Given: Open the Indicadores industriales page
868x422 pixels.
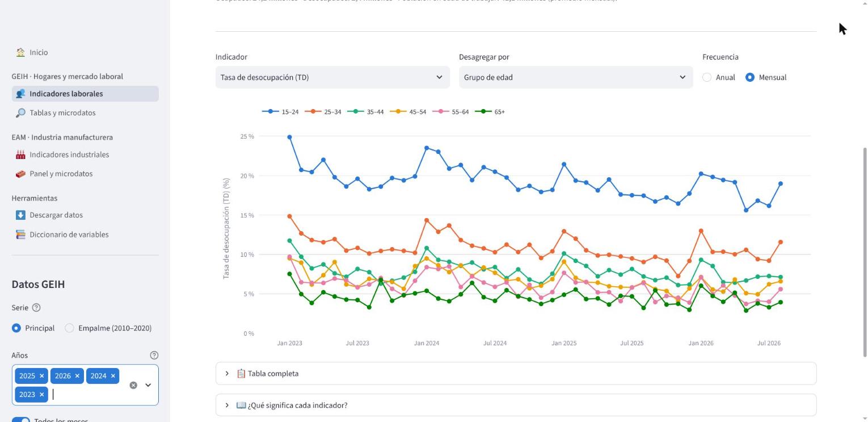Looking at the screenshot, I should coord(85,154).
